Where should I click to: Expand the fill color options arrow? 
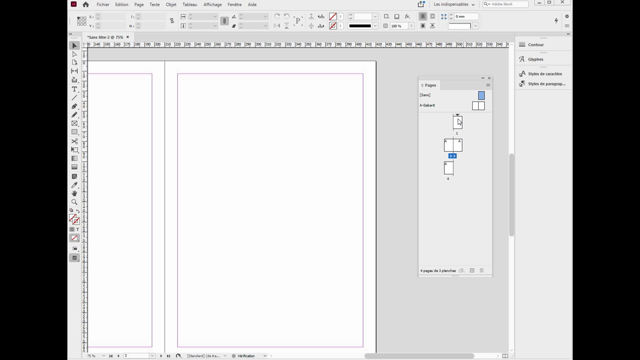point(340,17)
